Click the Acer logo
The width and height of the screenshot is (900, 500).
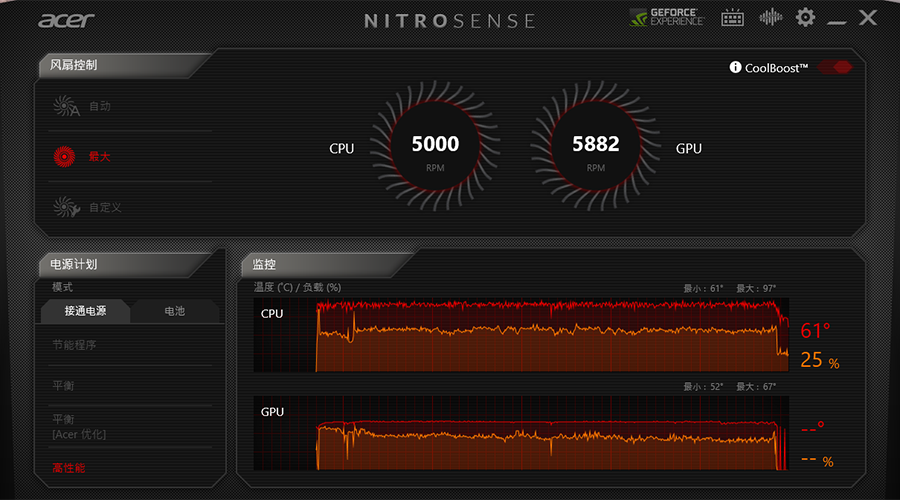(x=66, y=21)
